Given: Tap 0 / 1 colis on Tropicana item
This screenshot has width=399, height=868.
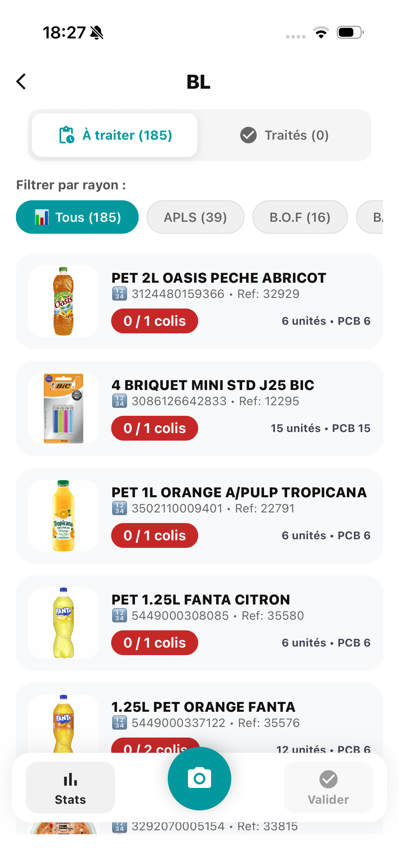Looking at the screenshot, I should [x=155, y=535].
